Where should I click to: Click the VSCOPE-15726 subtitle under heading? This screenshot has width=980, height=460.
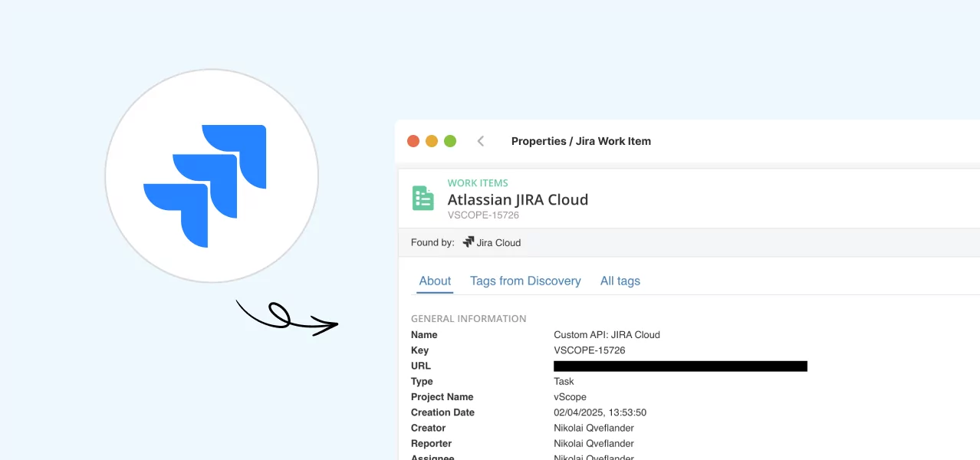[483, 215]
